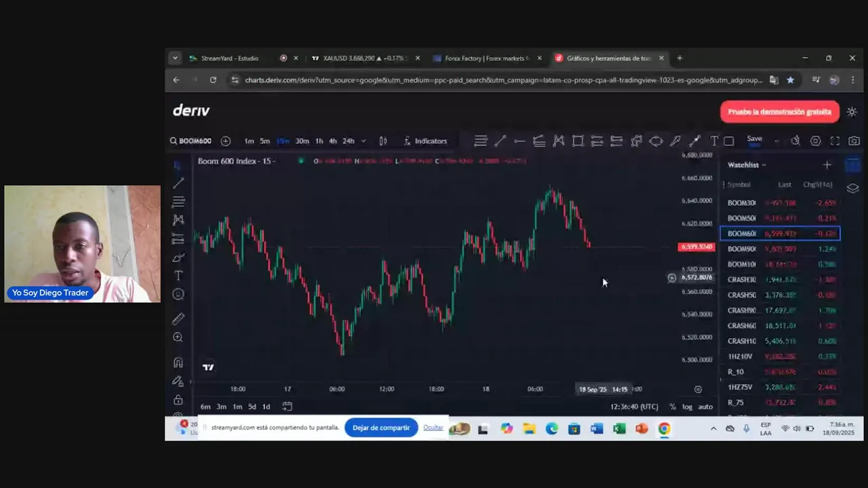Open the candlestick chart style menu
This screenshot has height=488, width=868.
tap(383, 141)
